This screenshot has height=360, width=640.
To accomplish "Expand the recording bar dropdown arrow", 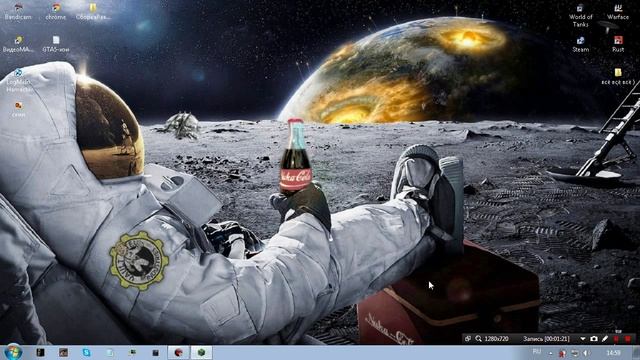I will (x=583, y=339).
